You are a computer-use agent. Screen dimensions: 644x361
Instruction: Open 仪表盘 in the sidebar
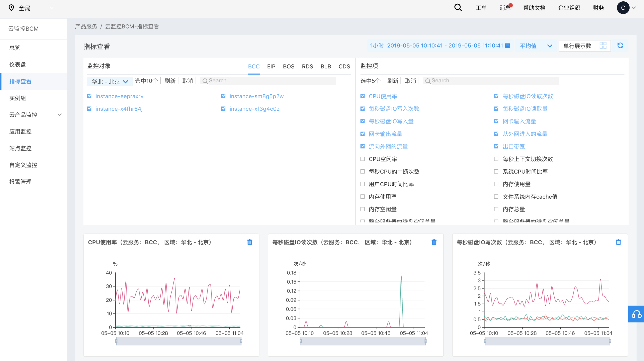click(17, 64)
